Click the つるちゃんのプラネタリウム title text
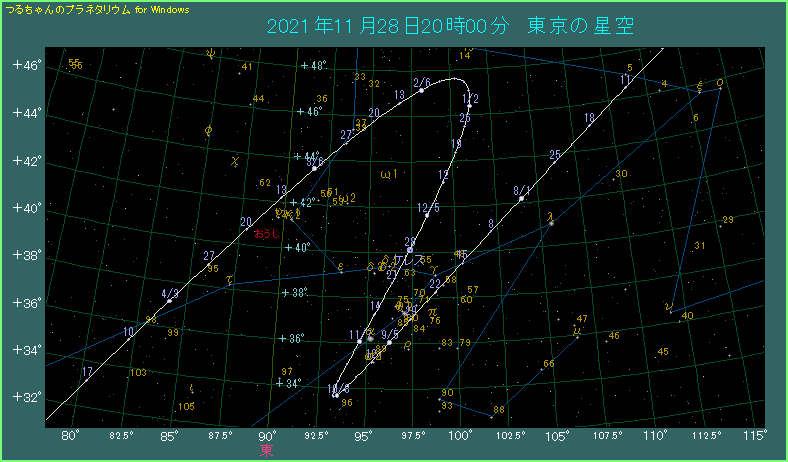788x462 pixels. pos(68,8)
